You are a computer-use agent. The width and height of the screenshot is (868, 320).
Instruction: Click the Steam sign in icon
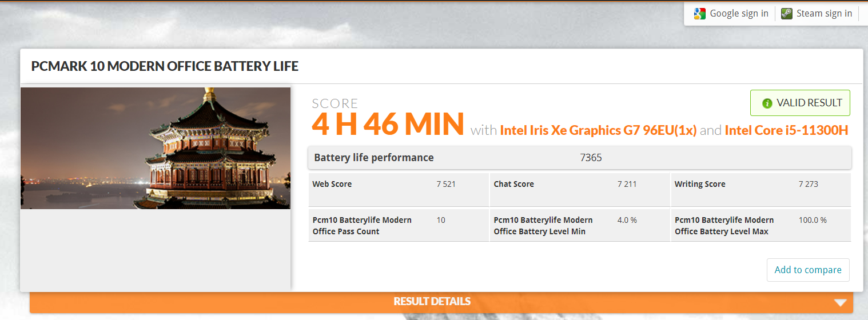coord(787,14)
